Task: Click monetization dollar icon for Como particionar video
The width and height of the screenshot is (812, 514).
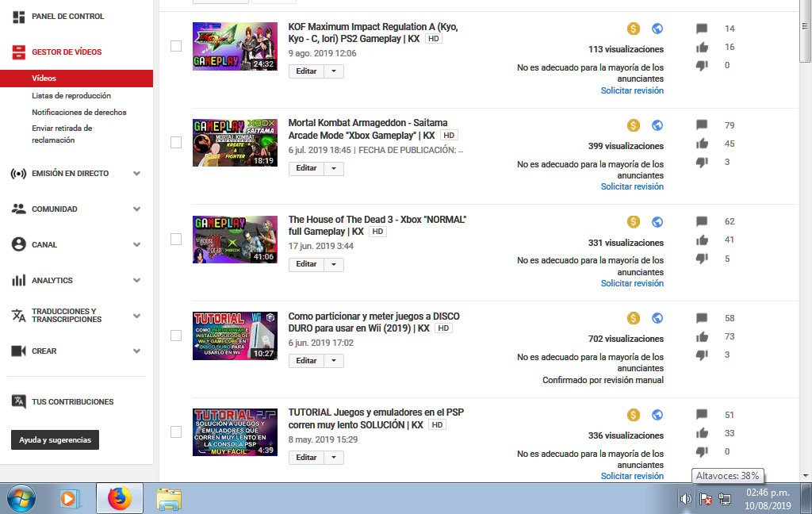Action: coord(634,318)
